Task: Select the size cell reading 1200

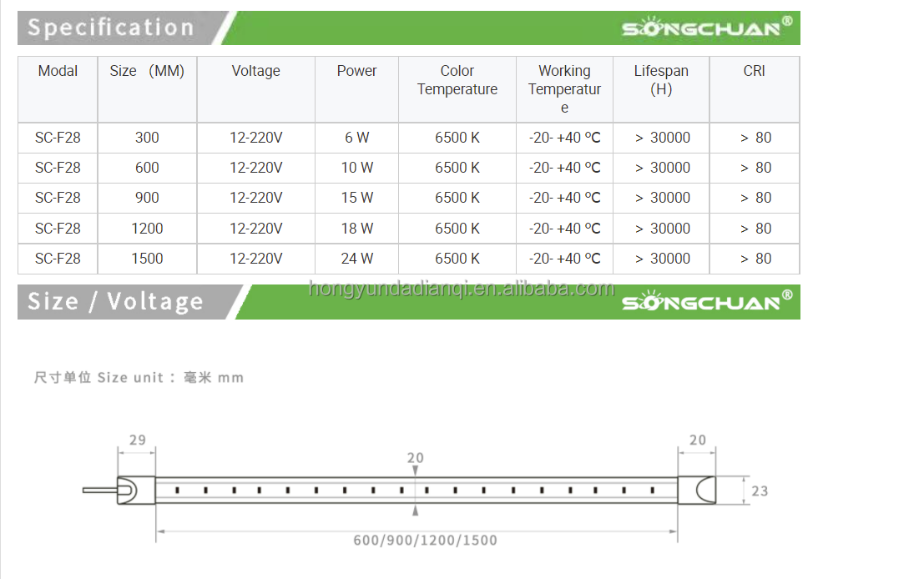Action: tap(147, 229)
